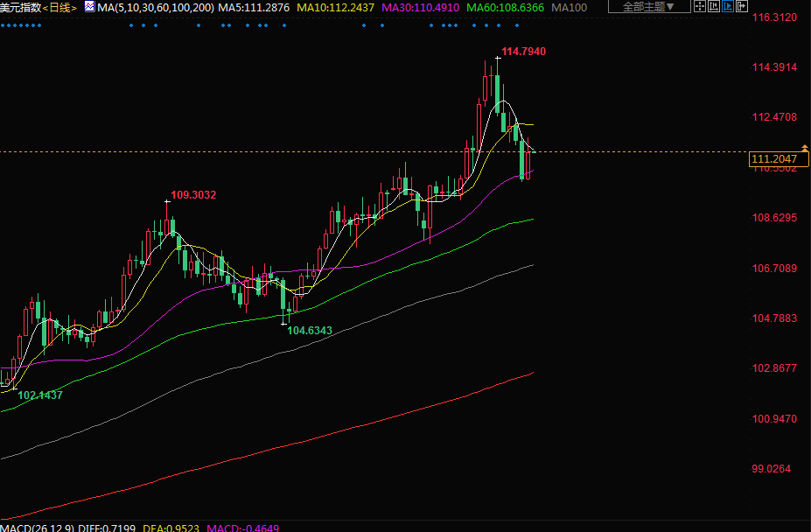The width and height of the screenshot is (811, 532).
Task: Click the 114.7940 high price annotation
Action: coord(523,52)
